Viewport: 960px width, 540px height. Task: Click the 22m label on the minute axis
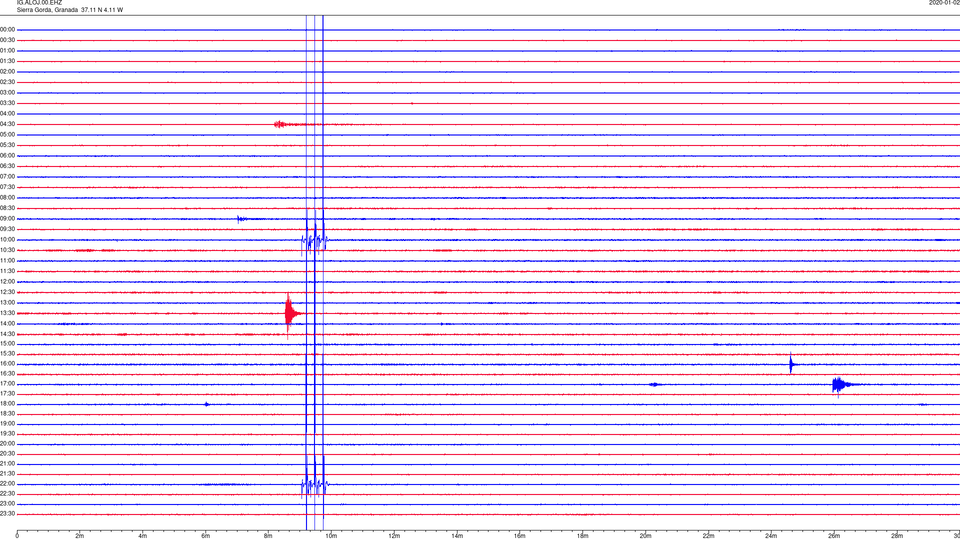coord(708,536)
